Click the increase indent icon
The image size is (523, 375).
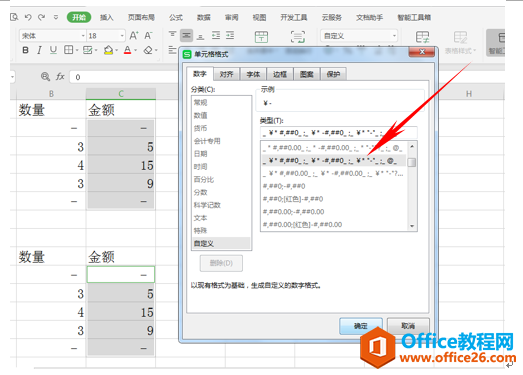coord(230,35)
